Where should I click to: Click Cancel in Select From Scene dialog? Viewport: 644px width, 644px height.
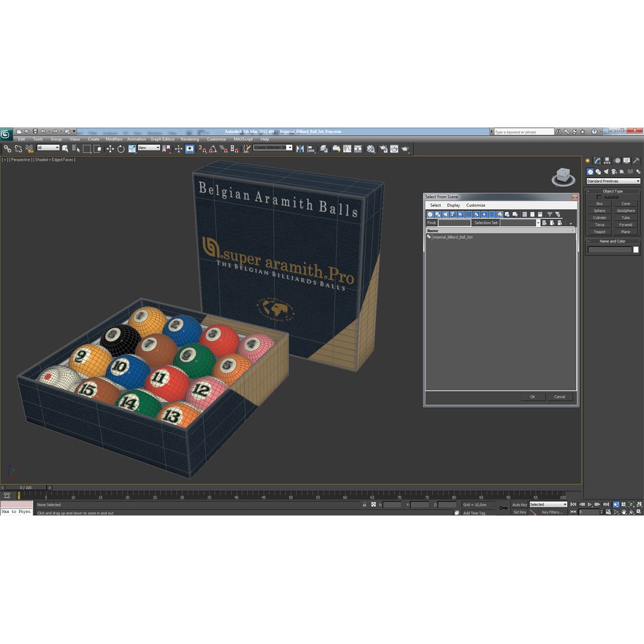point(560,397)
